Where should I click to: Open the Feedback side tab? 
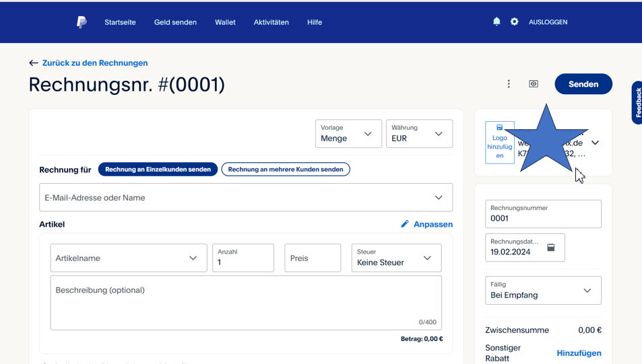coord(637,103)
